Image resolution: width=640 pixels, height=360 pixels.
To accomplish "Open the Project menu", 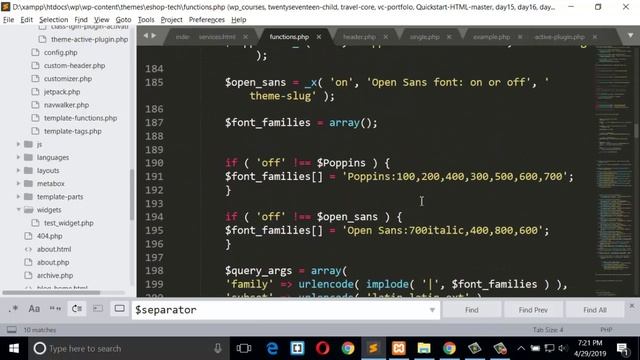I will [x=171, y=20].
